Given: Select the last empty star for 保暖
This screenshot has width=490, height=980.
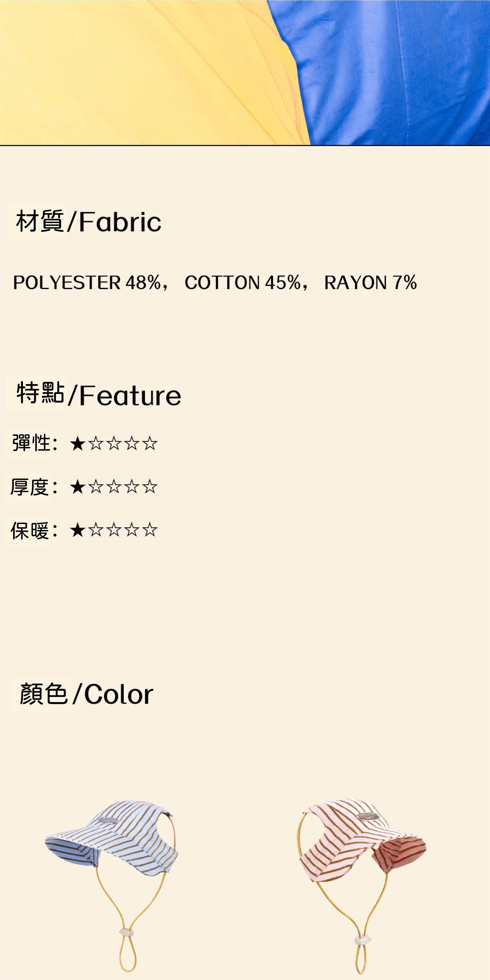Looking at the screenshot, I should pos(150,530).
